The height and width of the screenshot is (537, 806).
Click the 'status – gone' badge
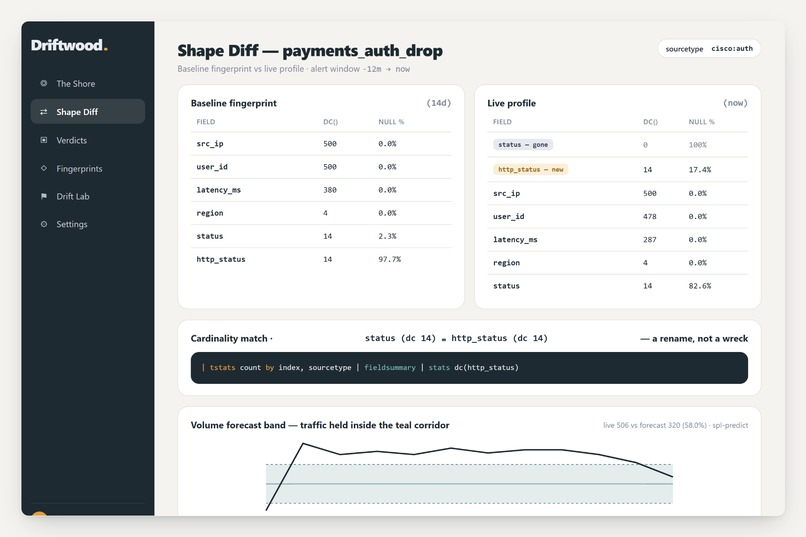523,145
